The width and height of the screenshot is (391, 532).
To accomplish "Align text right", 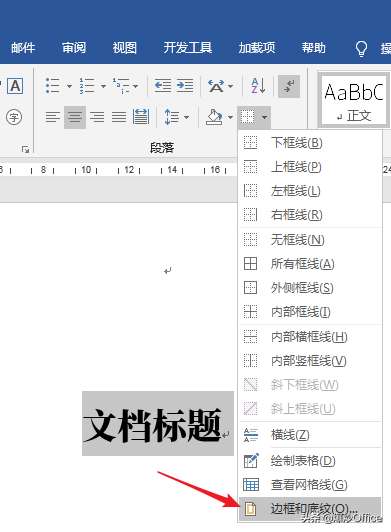I will [97, 117].
